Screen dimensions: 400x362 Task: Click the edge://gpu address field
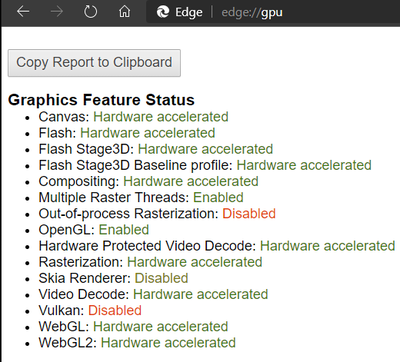tap(252, 12)
